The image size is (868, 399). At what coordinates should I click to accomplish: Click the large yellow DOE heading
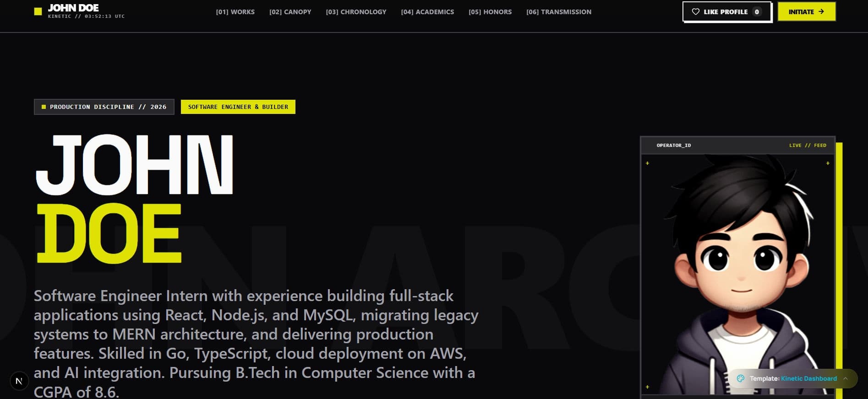click(109, 233)
